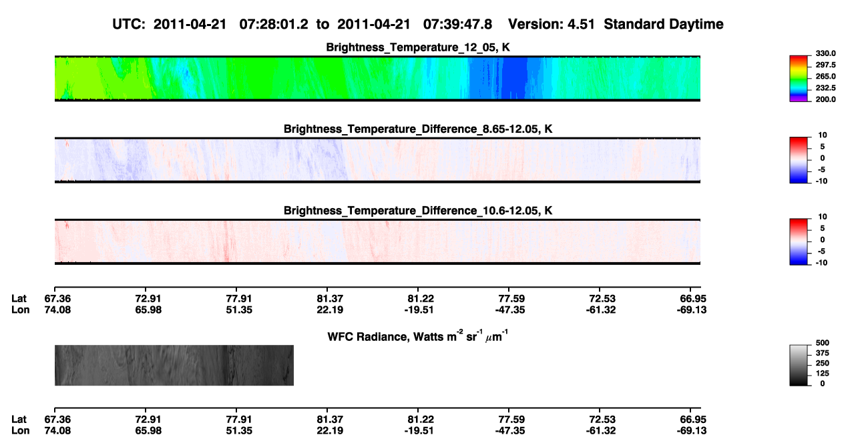Click latitude 72.53 on the upper axis
Viewport: 868px width, 445px height.
pyautogui.click(x=602, y=298)
